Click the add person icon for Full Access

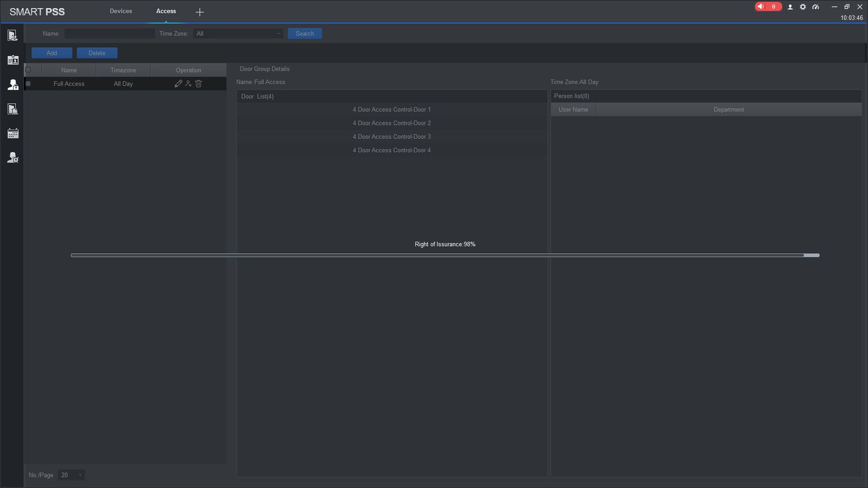[188, 84]
